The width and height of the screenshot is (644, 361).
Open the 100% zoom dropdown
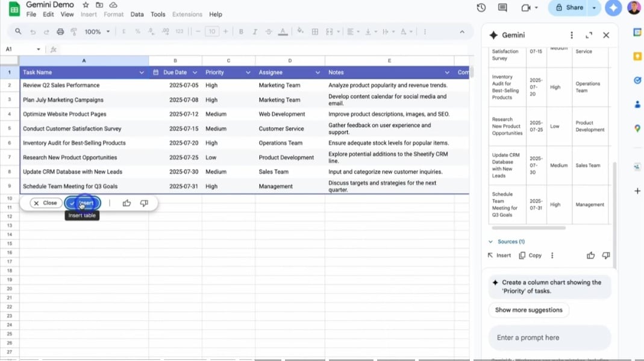[x=98, y=31]
